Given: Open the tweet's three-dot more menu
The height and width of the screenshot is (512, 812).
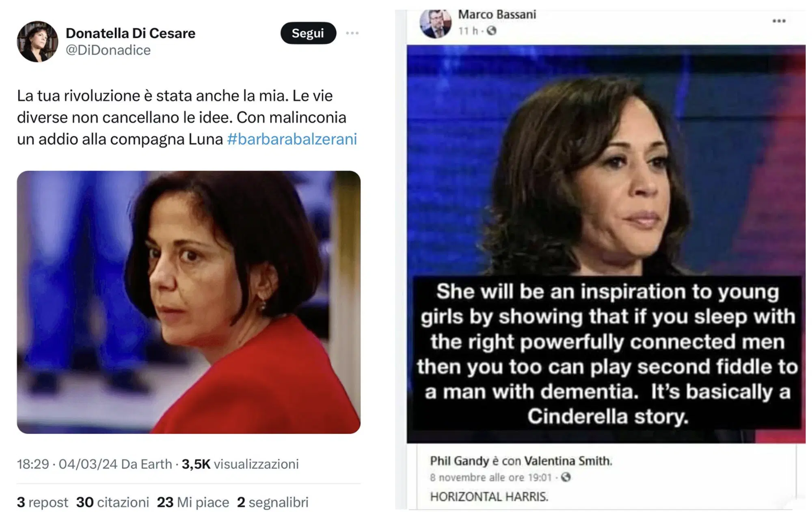Looking at the screenshot, I should [x=352, y=33].
